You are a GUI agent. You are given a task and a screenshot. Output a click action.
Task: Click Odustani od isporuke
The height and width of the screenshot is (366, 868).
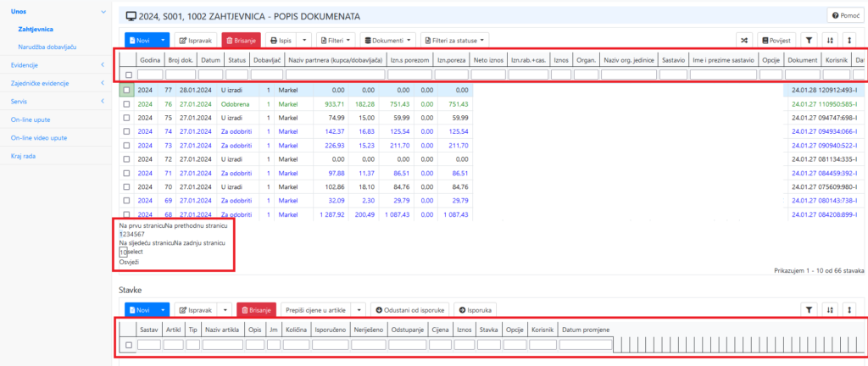pyautogui.click(x=409, y=309)
